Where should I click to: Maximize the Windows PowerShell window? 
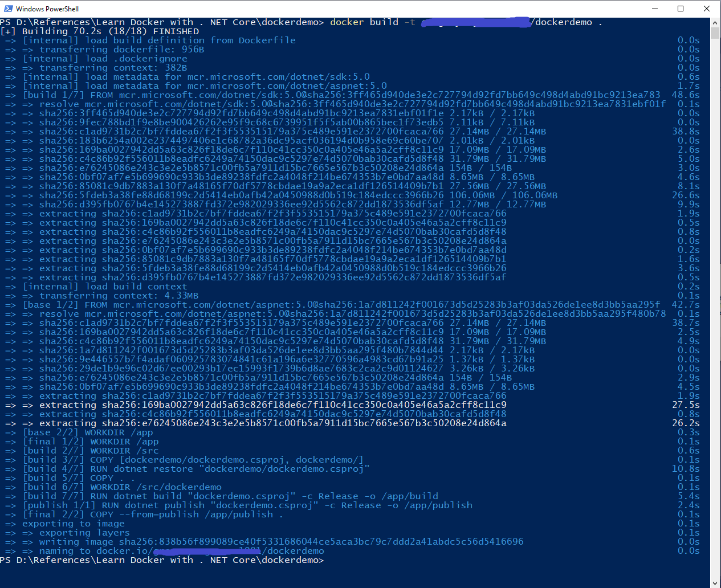point(681,9)
